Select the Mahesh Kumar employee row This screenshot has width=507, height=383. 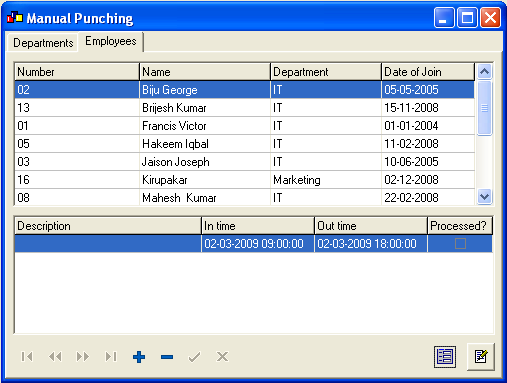245,197
